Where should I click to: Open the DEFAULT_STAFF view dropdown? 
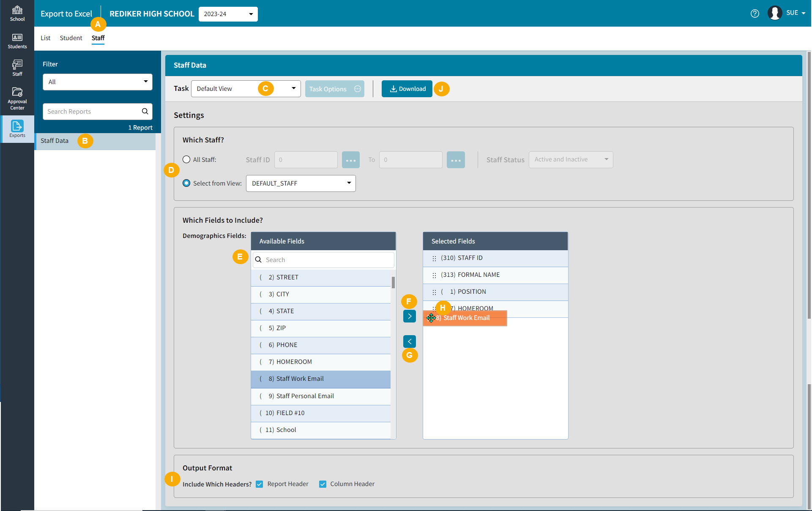coord(301,183)
